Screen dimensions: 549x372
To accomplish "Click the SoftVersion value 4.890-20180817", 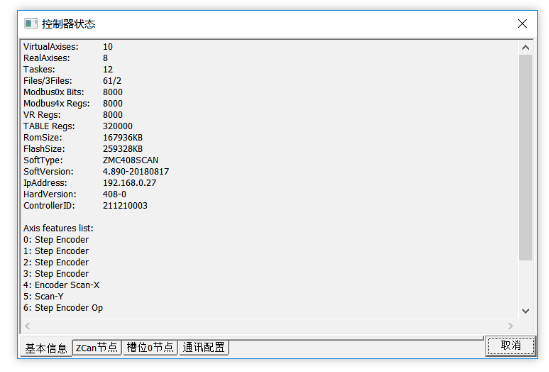I will tap(136, 172).
